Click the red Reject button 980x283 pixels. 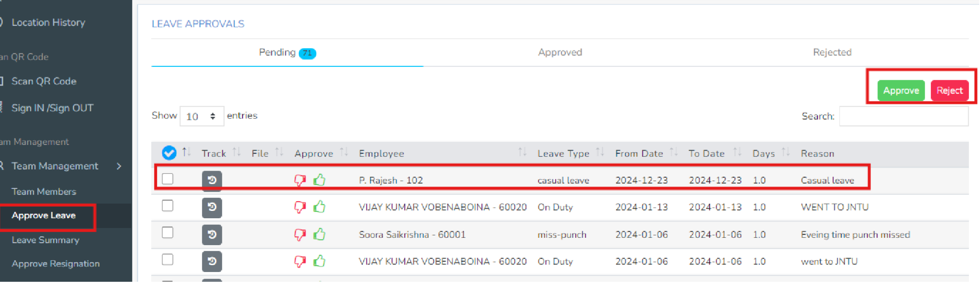click(949, 90)
